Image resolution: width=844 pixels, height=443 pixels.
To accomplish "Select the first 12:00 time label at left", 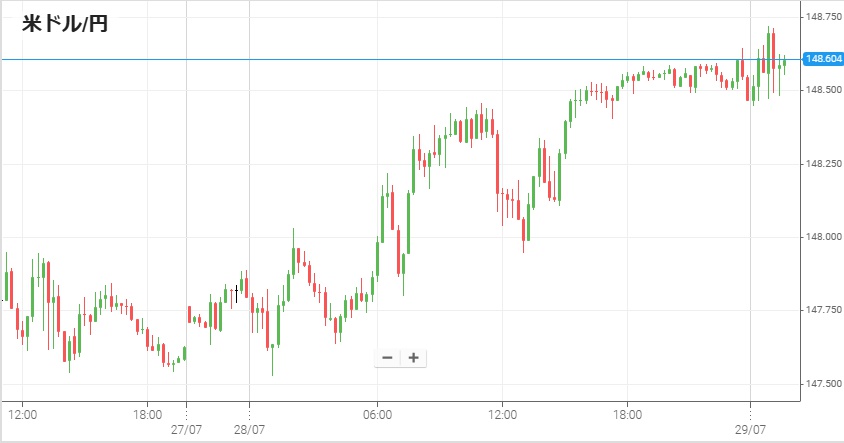I will [x=23, y=415].
